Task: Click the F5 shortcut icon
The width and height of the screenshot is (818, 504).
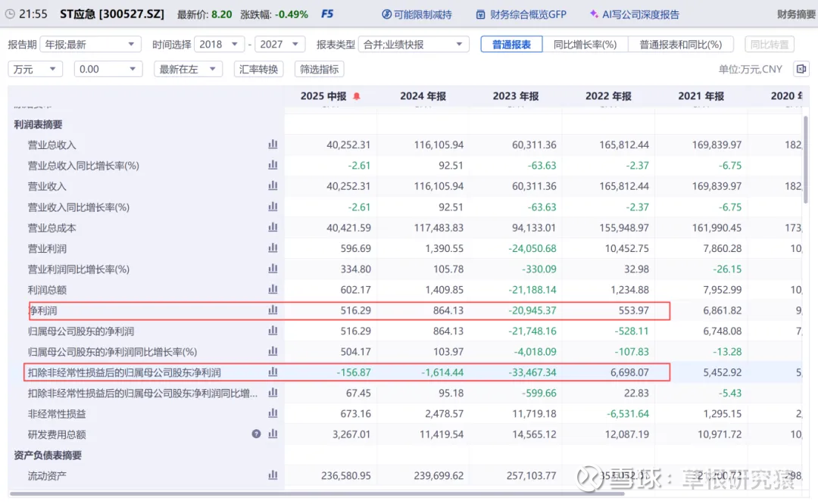Action: pos(327,14)
